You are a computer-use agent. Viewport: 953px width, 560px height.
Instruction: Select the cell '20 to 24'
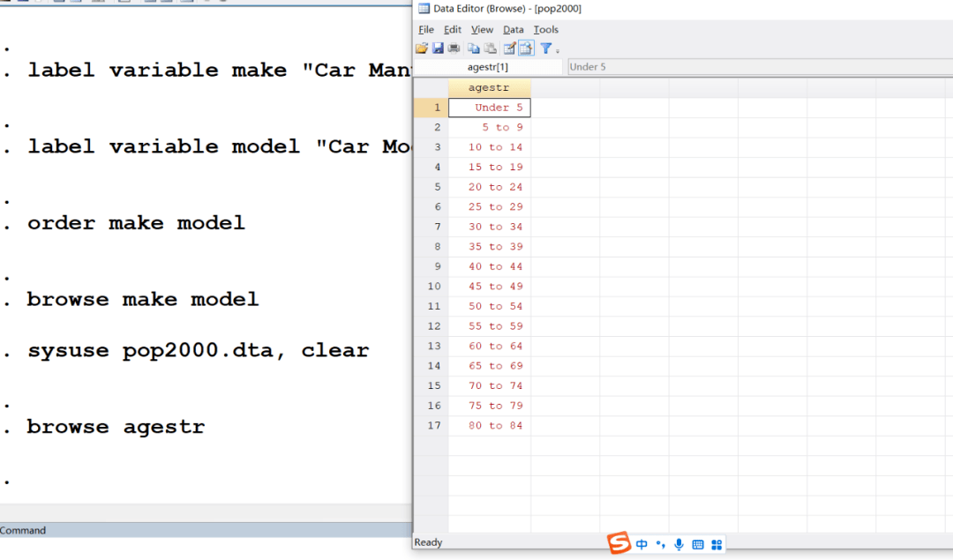[x=489, y=187]
